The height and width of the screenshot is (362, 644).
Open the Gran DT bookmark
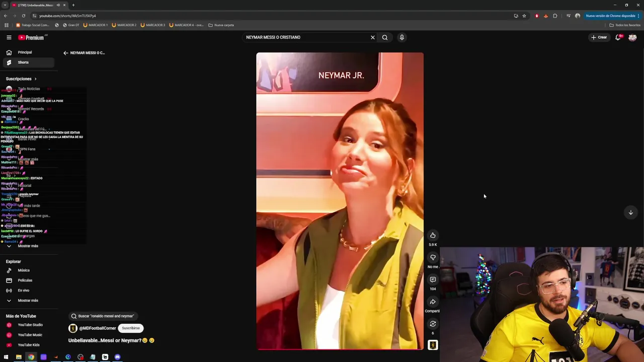71,25
